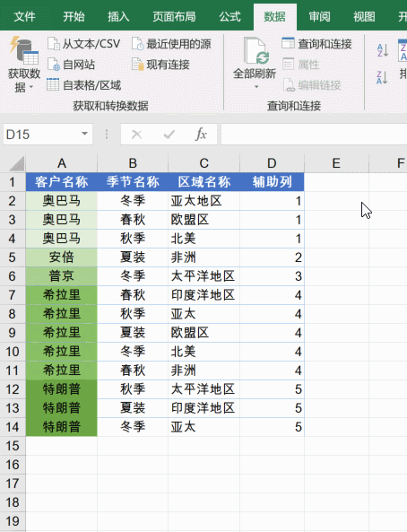Click the 现有连接 icon
This screenshot has height=532, width=407.
[138, 64]
